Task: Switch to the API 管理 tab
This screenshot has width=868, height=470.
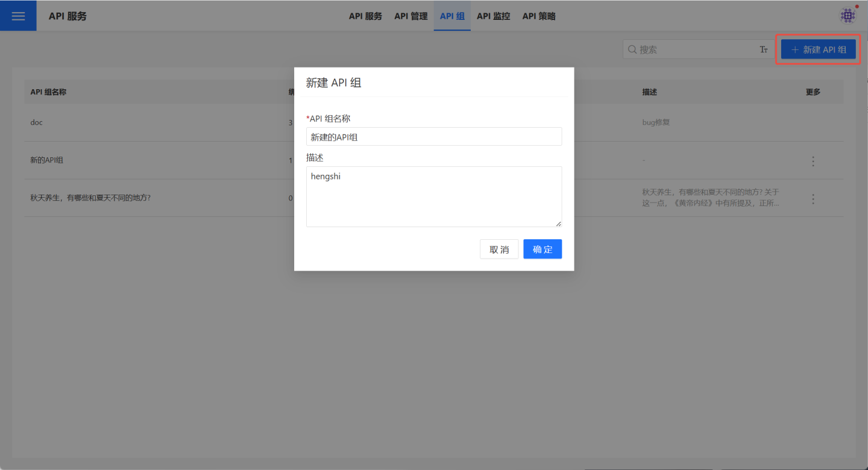Action: 411,16
